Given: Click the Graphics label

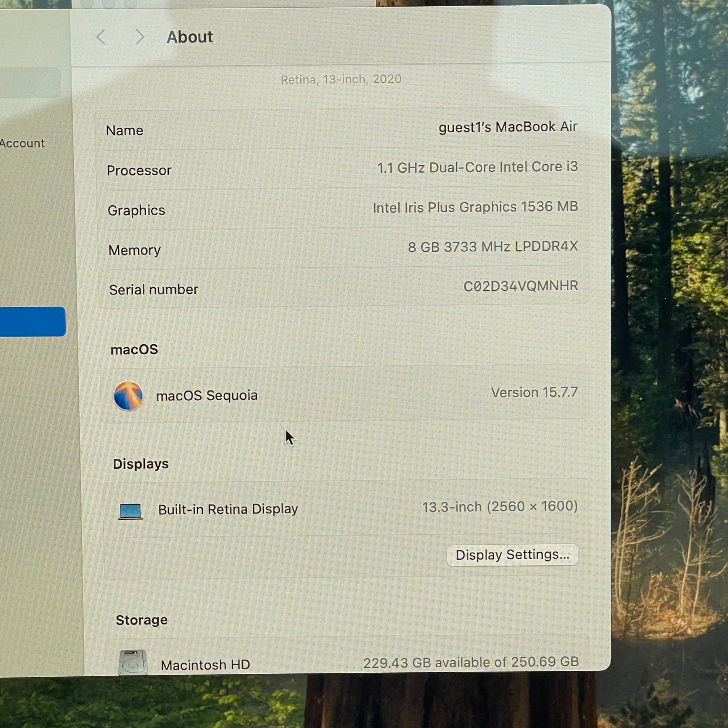Looking at the screenshot, I should pos(137,210).
